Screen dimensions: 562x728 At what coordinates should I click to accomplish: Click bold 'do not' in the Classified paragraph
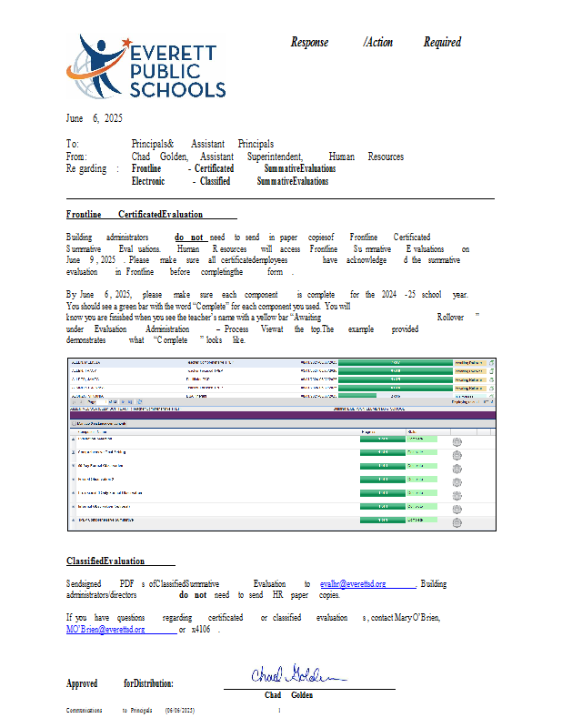coord(193,595)
